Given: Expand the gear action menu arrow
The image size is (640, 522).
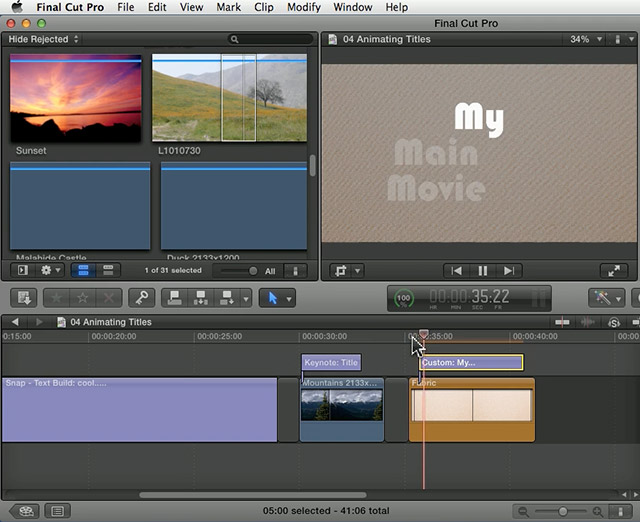Looking at the screenshot, I should click(x=58, y=270).
